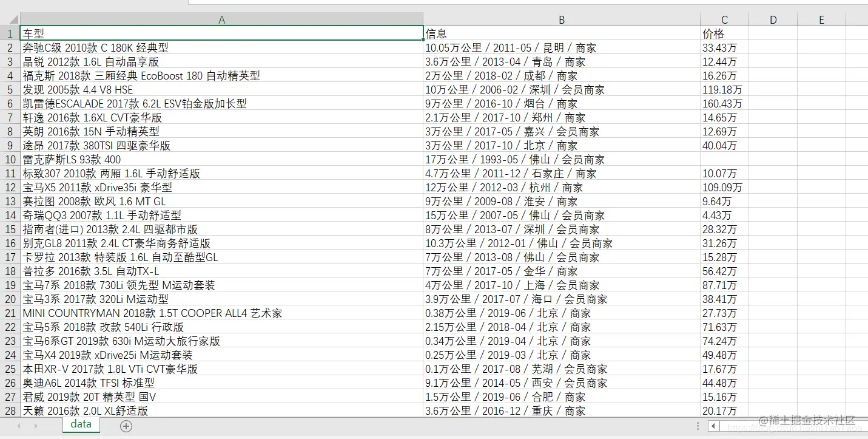Select price cell 4.43万

(x=724, y=215)
